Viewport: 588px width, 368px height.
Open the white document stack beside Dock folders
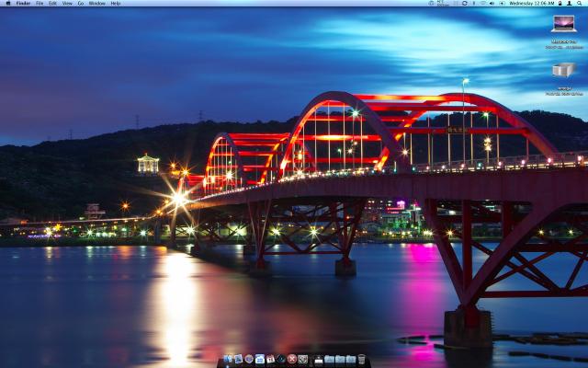click(x=319, y=360)
